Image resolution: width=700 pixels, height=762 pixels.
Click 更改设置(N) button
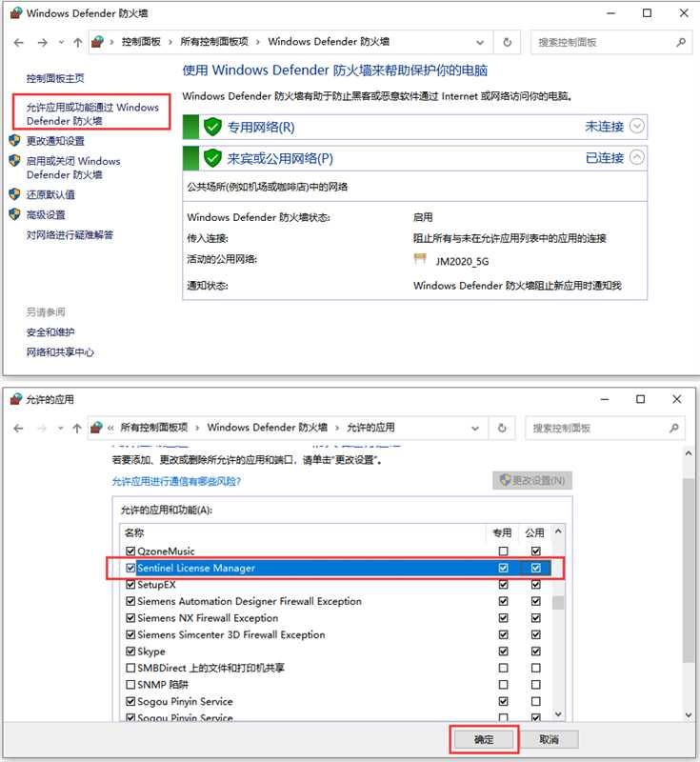pyautogui.click(x=532, y=480)
